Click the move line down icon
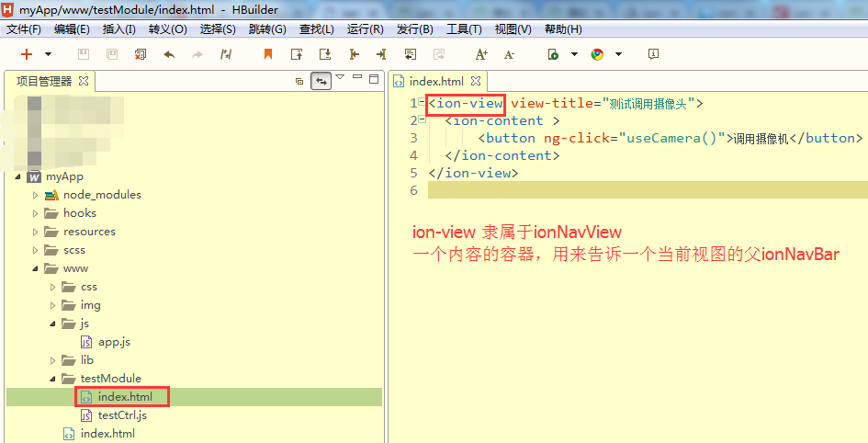Image resolution: width=868 pixels, height=443 pixels. pyautogui.click(x=325, y=54)
